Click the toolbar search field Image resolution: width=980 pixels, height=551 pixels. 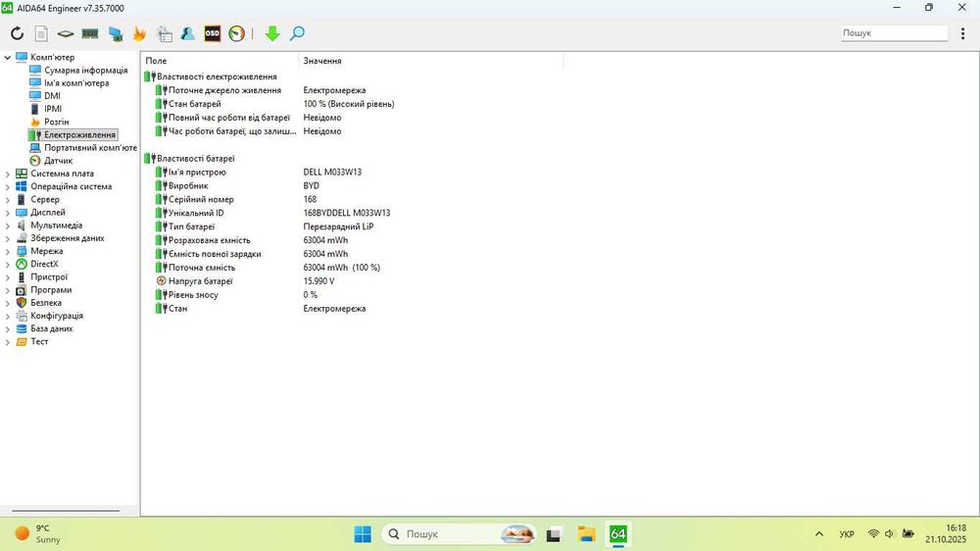894,33
